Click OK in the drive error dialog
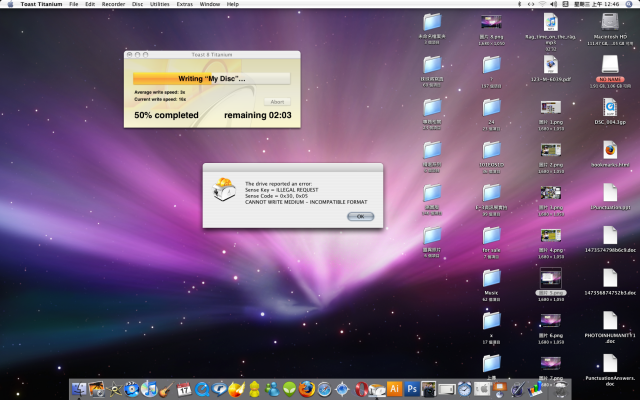Screen dimensions: 640x400 pyautogui.click(x=360, y=216)
